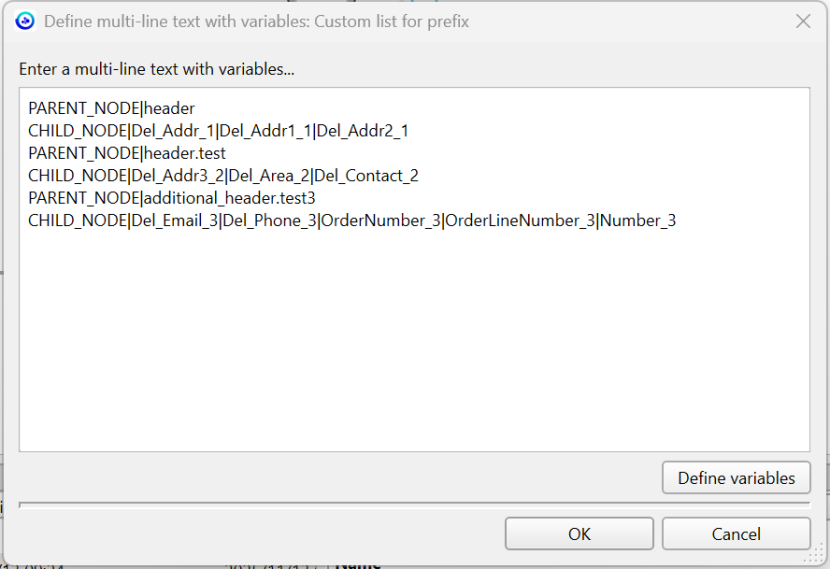Click the Del_Addr3_2 token
This screenshot has width=830, height=569.
coord(177,176)
